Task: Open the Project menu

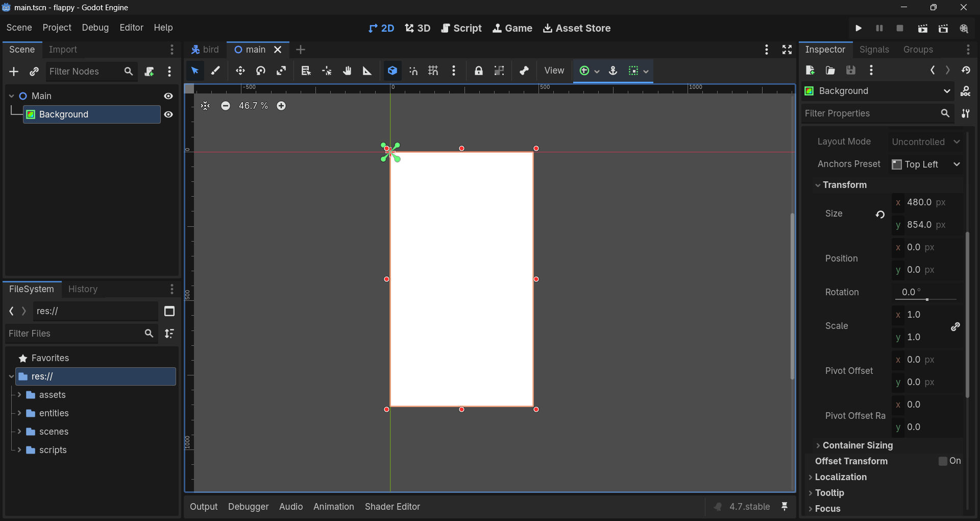Action: [x=57, y=28]
